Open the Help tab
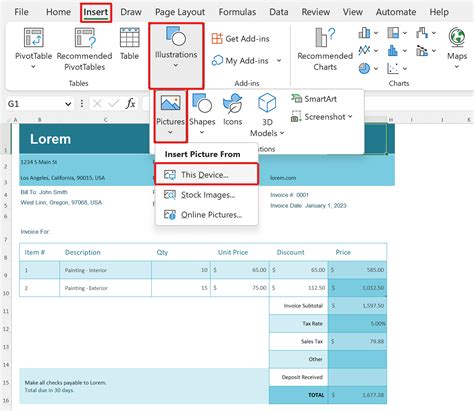 (x=439, y=12)
